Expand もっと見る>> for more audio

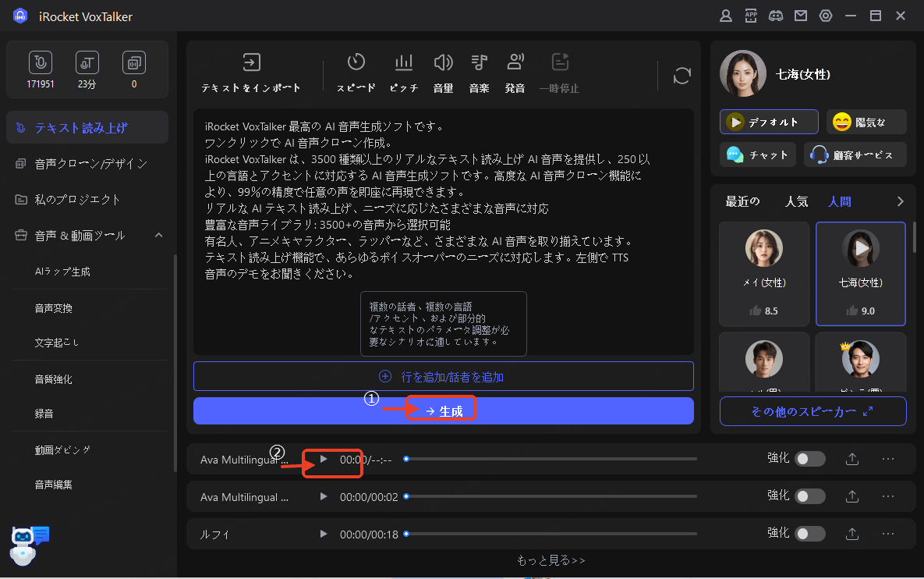pyautogui.click(x=551, y=560)
